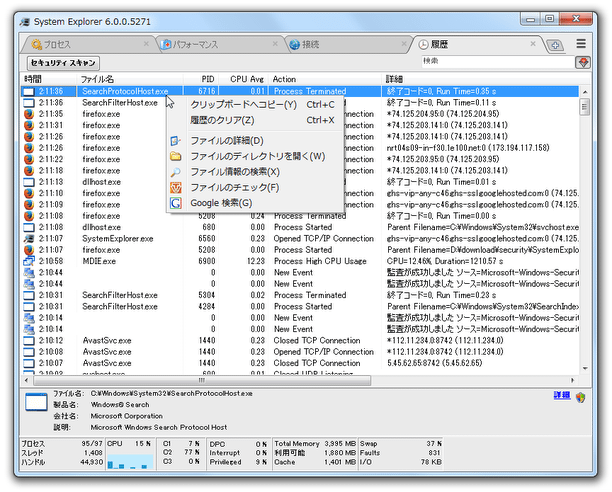The height and width of the screenshot is (492, 612).
Task: Choose ファイルのディレクトリを開く(W) menu item
Action: 255,156
